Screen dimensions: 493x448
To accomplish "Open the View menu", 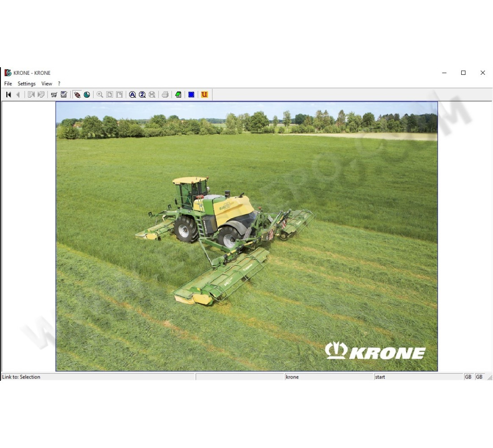I will [x=46, y=83].
